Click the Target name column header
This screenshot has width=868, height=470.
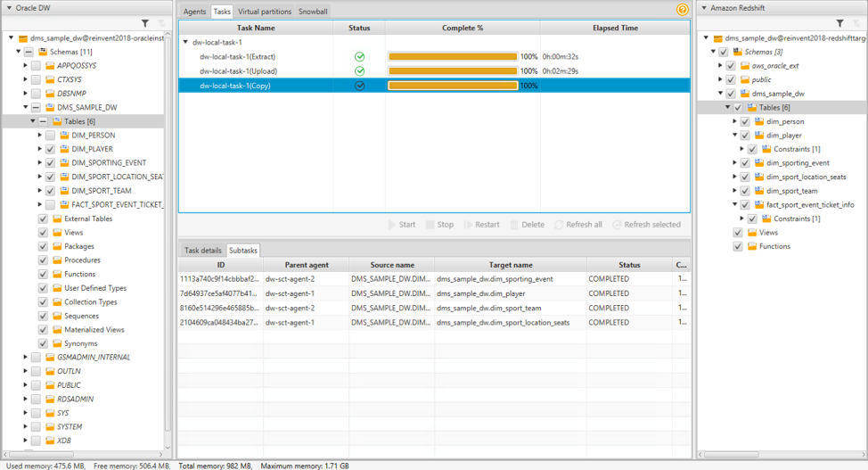pyautogui.click(x=511, y=265)
